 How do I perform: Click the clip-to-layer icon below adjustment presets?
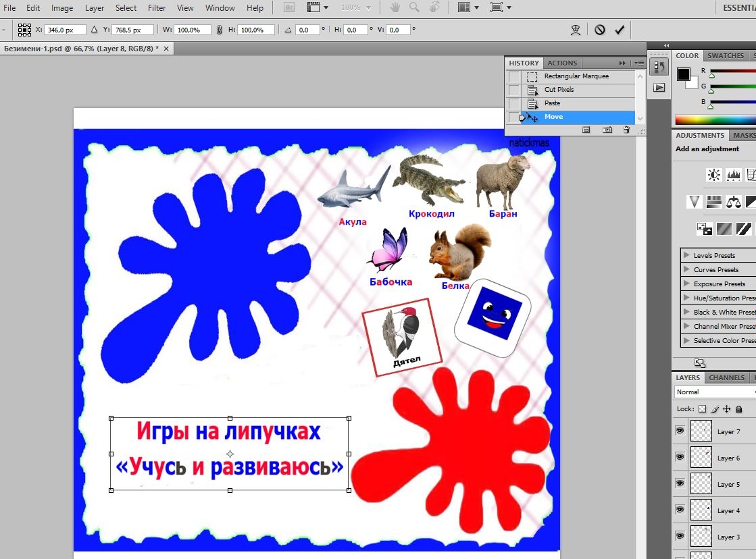coord(700,363)
